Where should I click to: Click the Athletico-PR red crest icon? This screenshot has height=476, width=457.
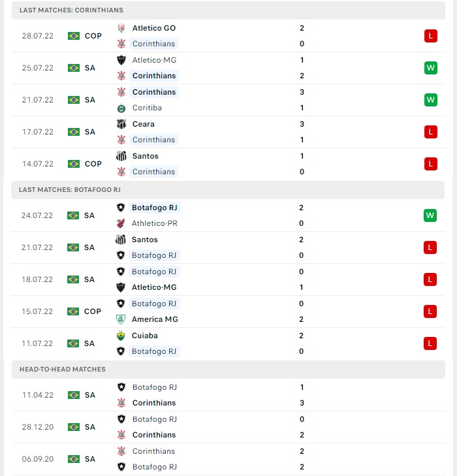121,223
